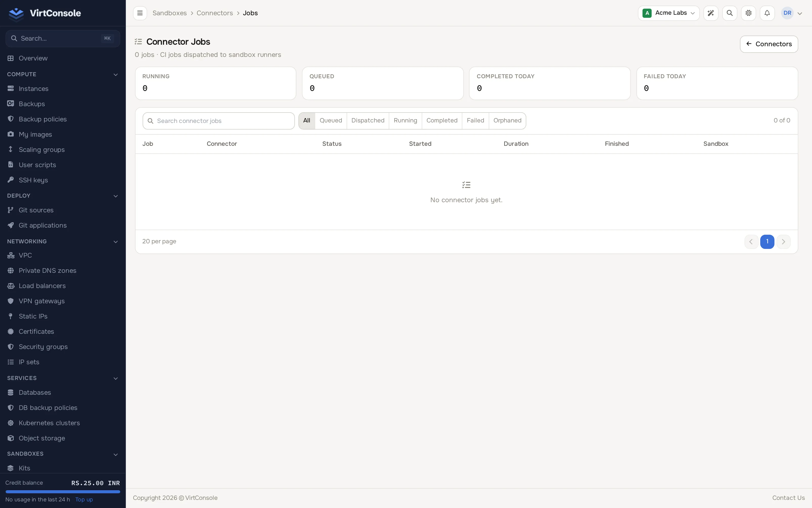Image resolution: width=812 pixels, height=508 pixels.
Task: Open Certificates page
Action: click(x=63, y=331)
